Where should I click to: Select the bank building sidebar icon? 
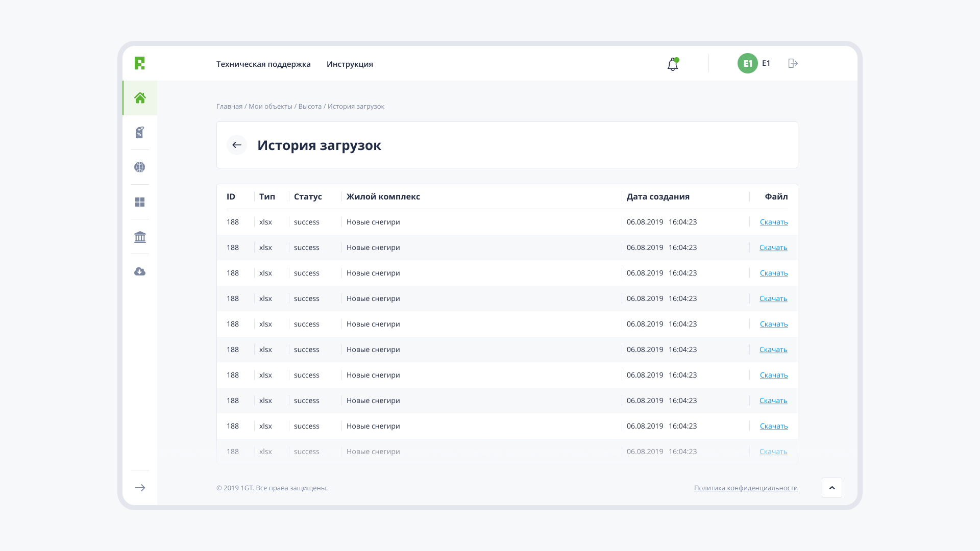coord(140,237)
